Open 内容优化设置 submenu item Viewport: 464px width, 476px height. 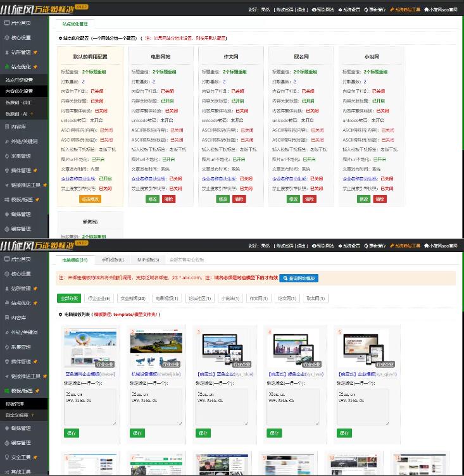point(19,91)
